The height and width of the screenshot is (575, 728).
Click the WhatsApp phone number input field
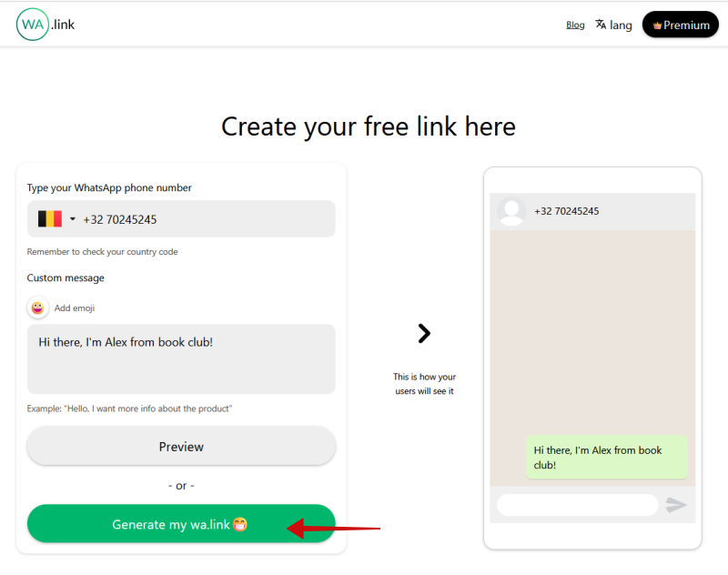[200, 218]
